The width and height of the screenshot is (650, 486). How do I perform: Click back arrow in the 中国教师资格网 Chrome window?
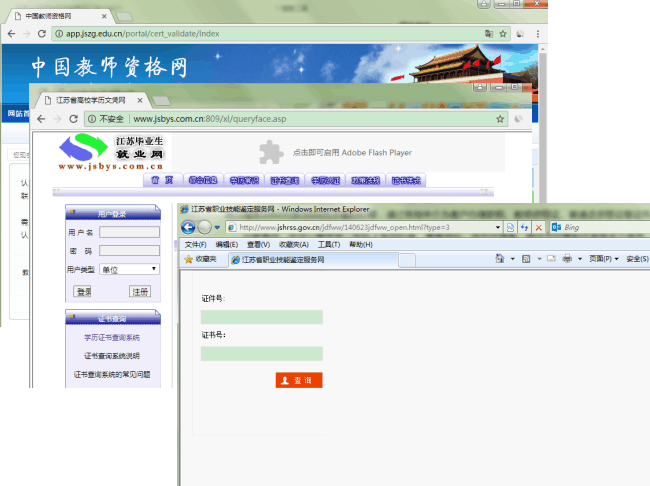click(x=12, y=34)
